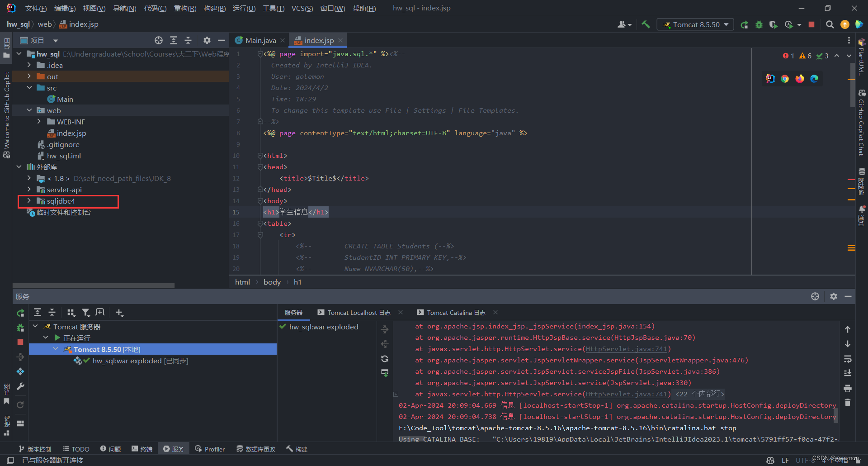Click Run with Coverage shield icon
This screenshot has width=868, height=466.
pyautogui.click(x=774, y=24)
